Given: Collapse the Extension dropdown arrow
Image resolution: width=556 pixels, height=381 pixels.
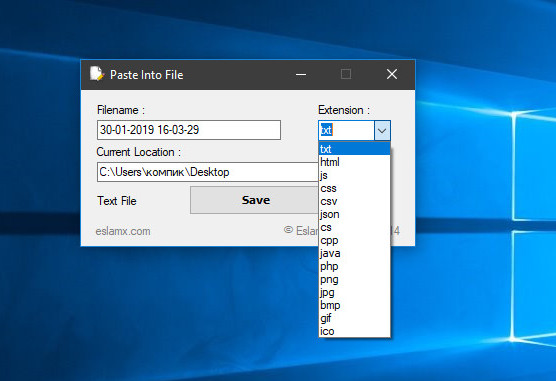Looking at the screenshot, I should tap(382, 130).
